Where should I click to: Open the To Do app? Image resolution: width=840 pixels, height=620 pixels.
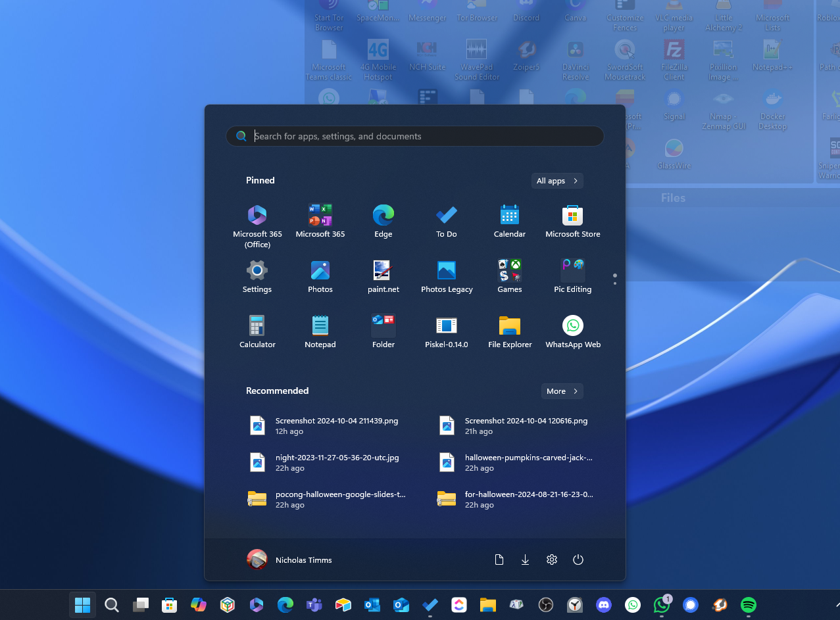pyautogui.click(x=446, y=221)
